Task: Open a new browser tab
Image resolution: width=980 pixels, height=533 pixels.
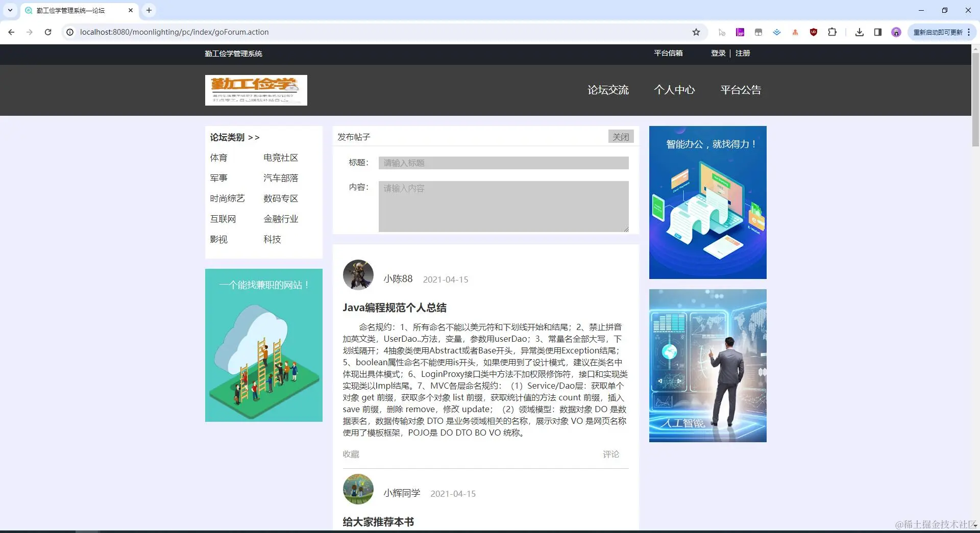Action: 149,10
